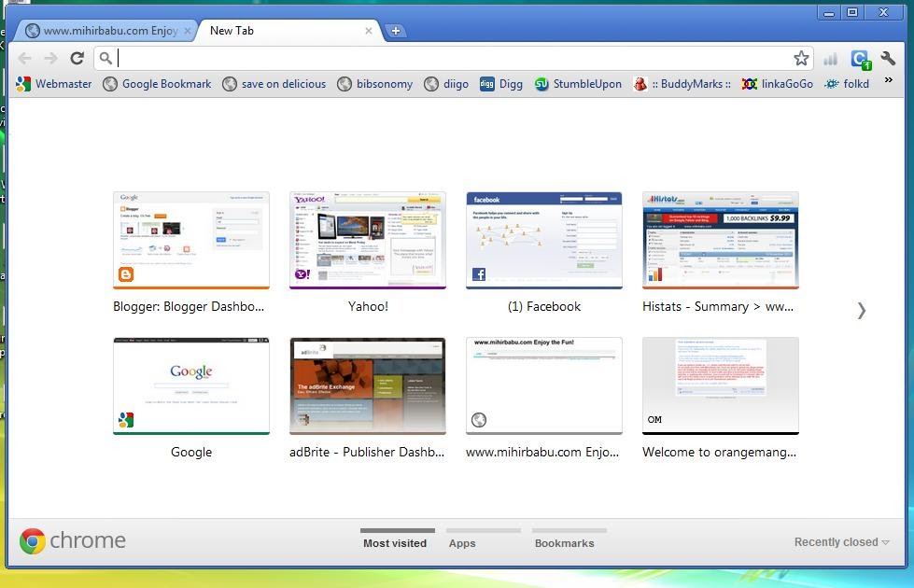Click the 'www.mihirbabu.com Enjo...' title link

point(542,453)
